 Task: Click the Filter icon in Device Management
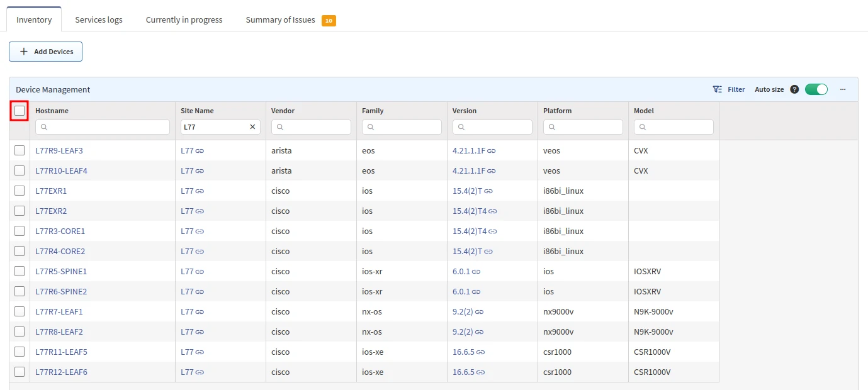[718, 89]
